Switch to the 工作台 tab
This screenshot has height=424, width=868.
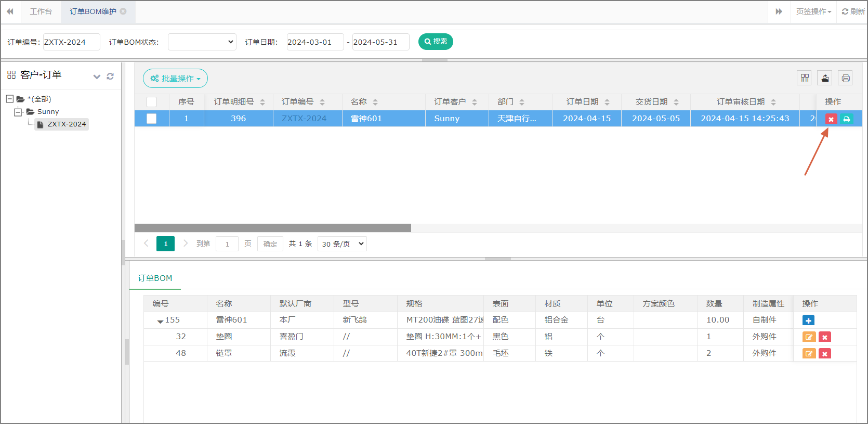(41, 11)
